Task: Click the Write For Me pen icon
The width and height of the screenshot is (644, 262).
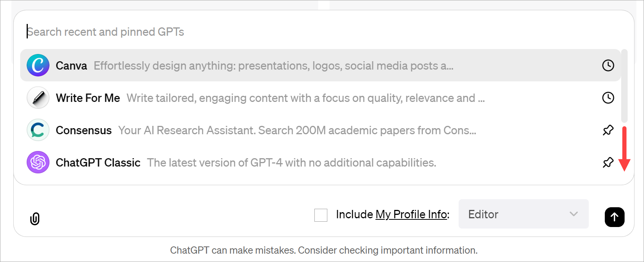Action: 38,98
